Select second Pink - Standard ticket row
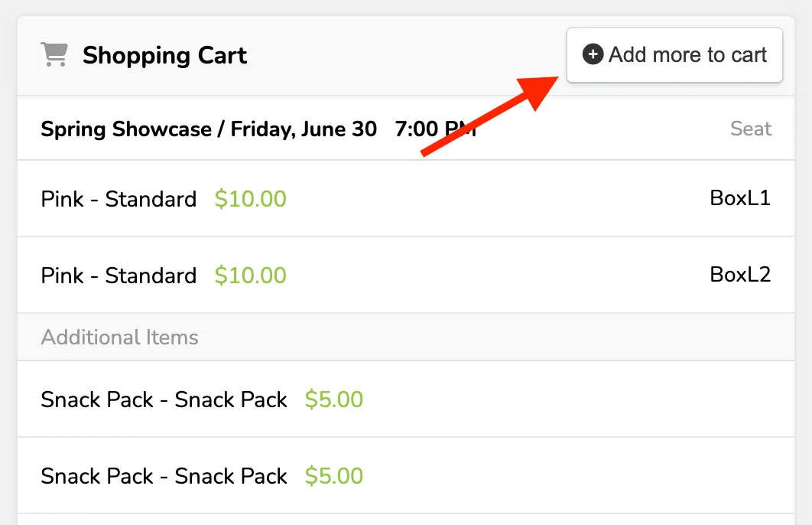The image size is (812, 525). pos(406,276)
